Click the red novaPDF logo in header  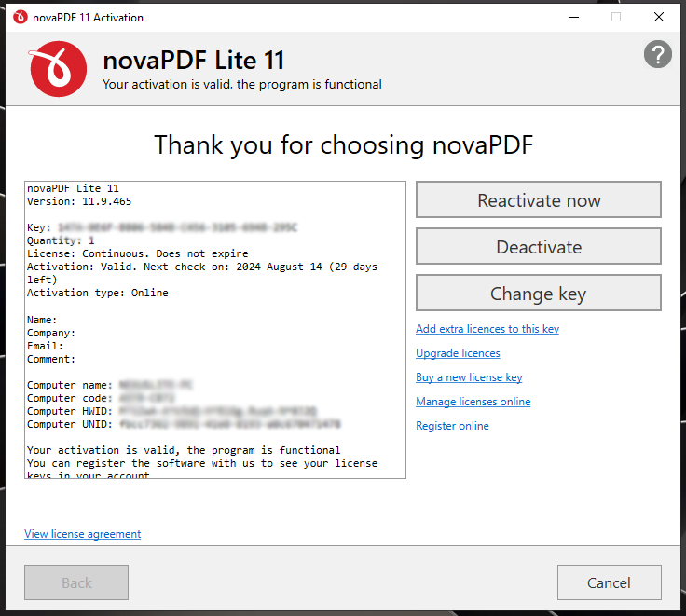pos(58,69)
